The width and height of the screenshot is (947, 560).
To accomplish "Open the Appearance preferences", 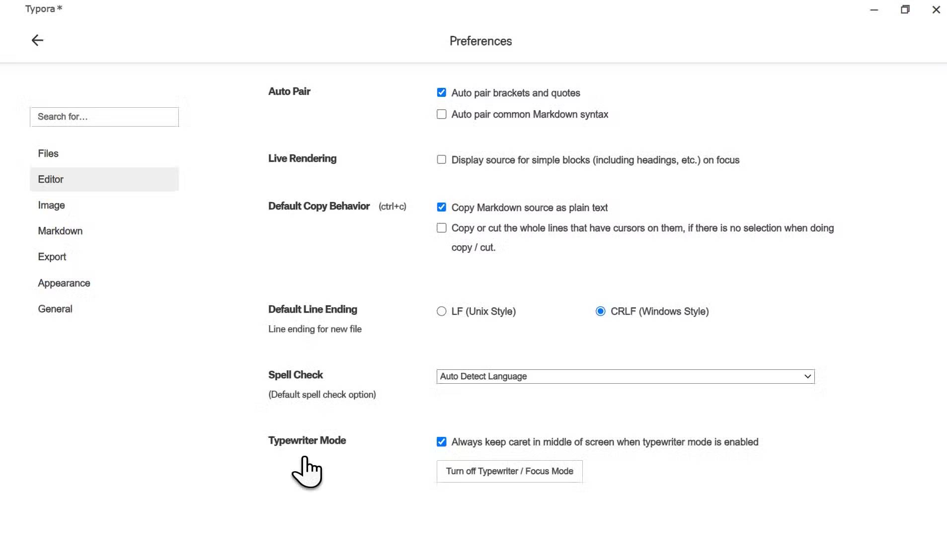I will click(64, 282).
